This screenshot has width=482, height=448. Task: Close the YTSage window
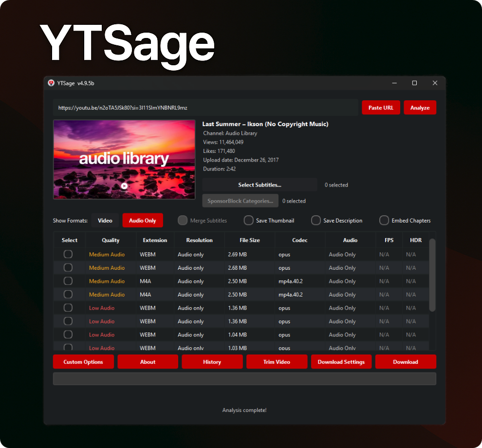tap(435, 83)
